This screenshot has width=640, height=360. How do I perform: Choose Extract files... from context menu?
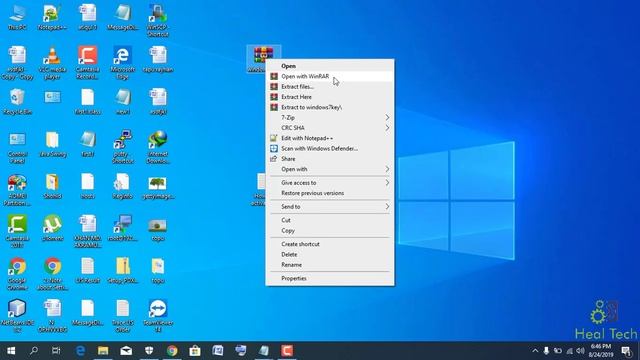point(330,87)
